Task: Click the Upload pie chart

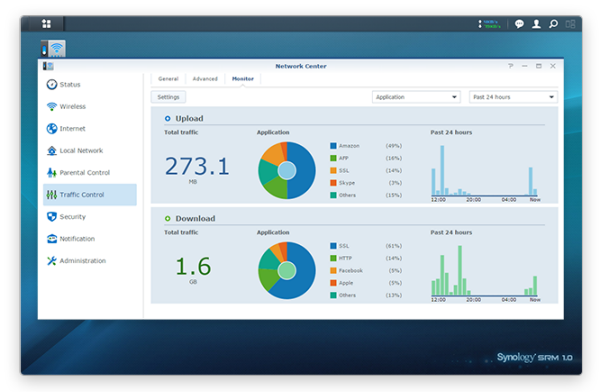Action: click(287, 170)
